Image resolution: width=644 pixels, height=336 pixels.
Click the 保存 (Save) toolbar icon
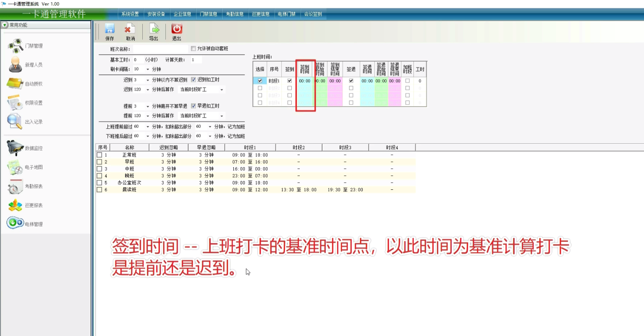(x=110, y=29)
